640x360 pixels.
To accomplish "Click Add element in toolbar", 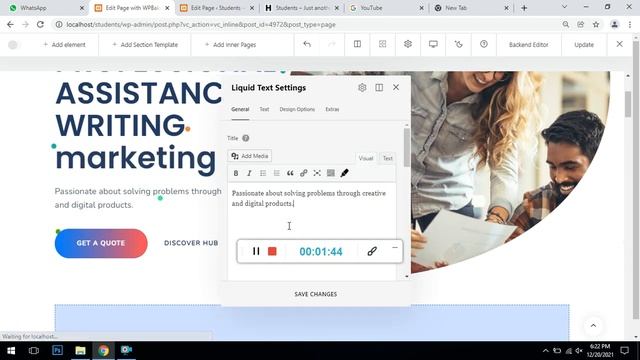I will click(x=64, y=44).
